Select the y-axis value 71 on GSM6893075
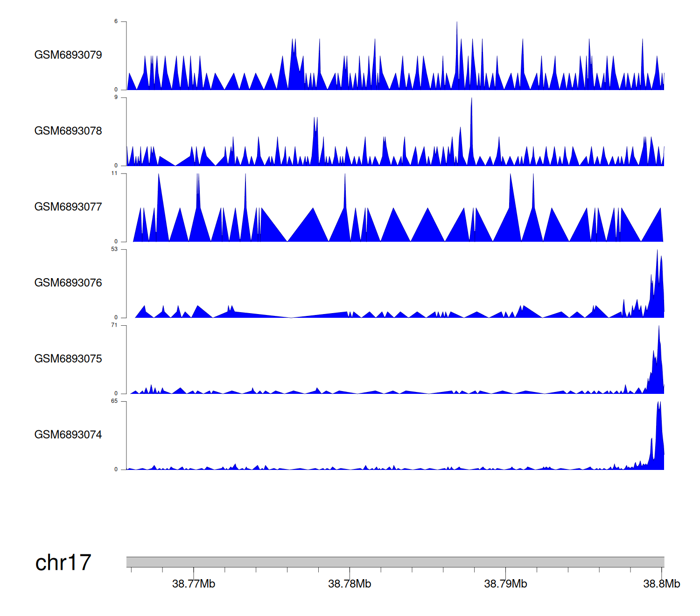The width and height of the screenshot is (700, 616). (114, 325)
